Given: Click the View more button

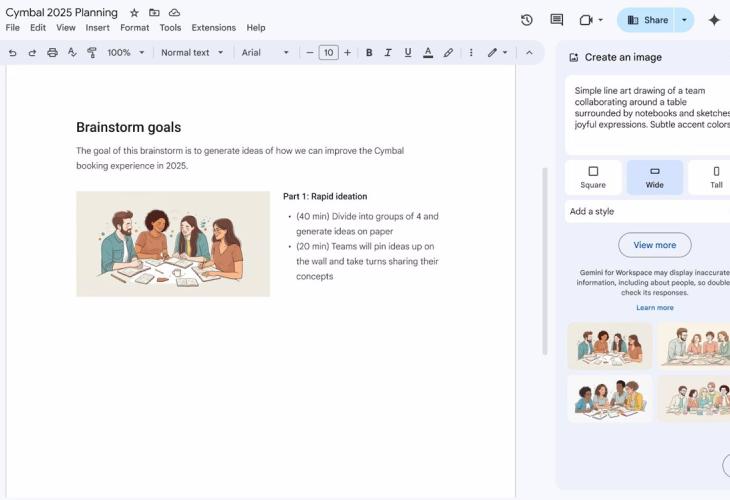Looking at the screenshot, I should pos(654,245).
